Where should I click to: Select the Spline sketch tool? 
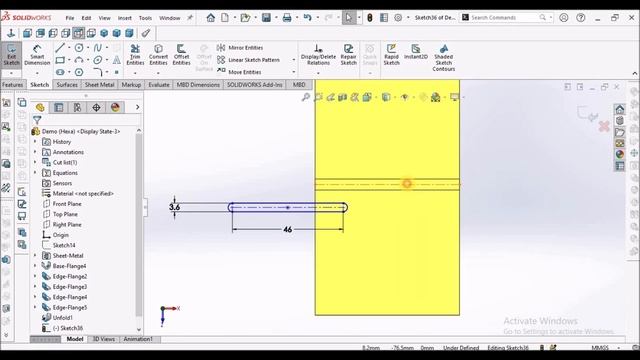tap(98, 48)
